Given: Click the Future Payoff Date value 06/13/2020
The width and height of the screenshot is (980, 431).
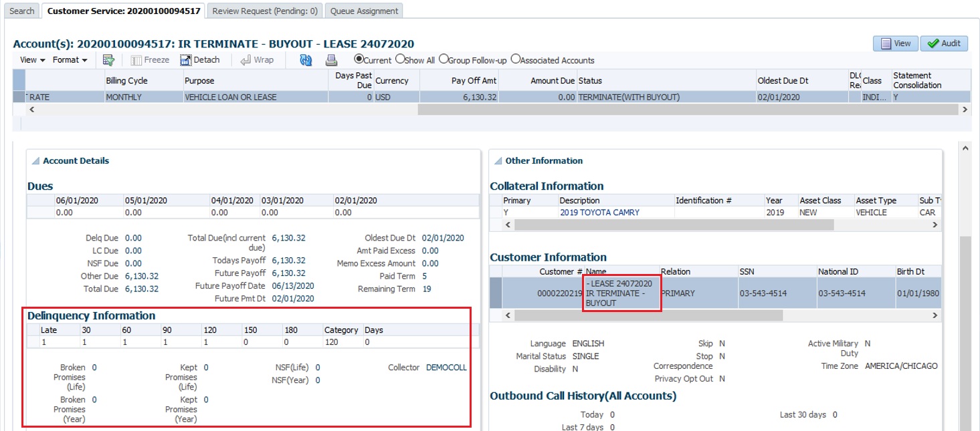Looking at the screenshot, I should tap(293, 286).
